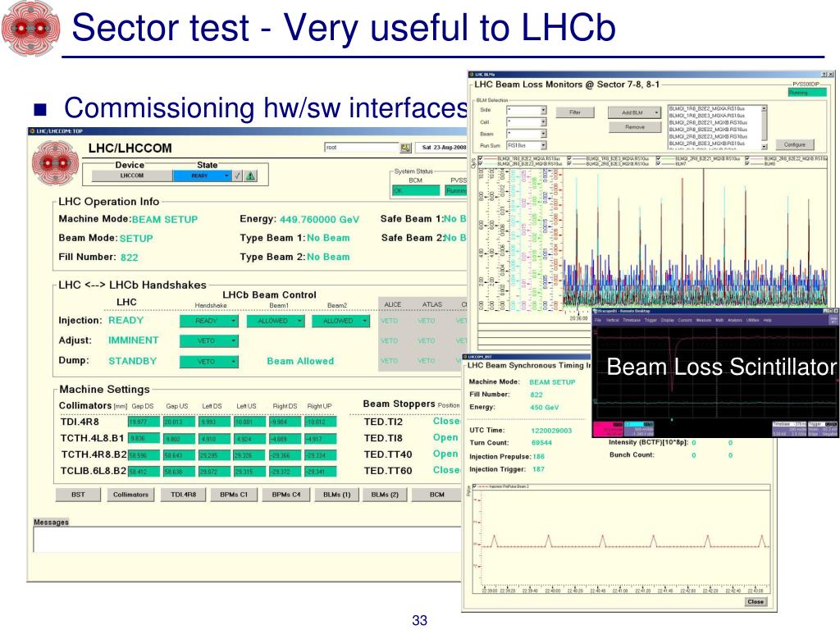The width and height of the screenshot is (840, 630).
Task: Click TDI.4R8 Gap DS value 19.977
Action: click(x=144, y=422)
